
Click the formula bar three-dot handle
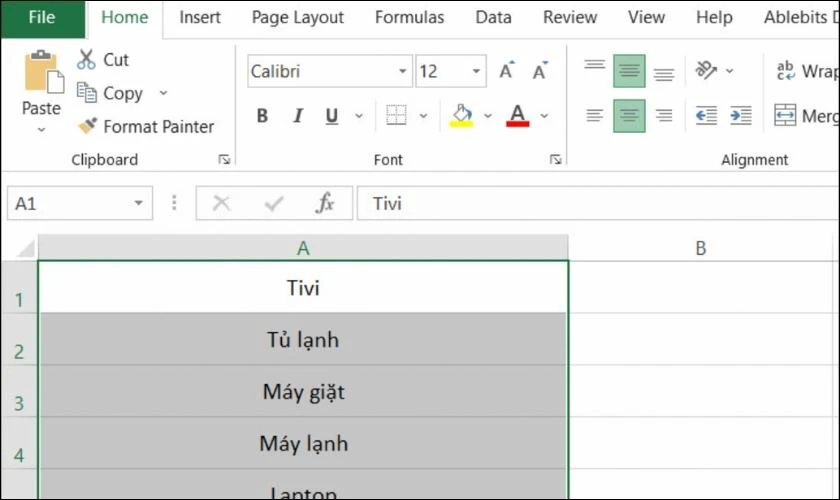(x=174, y=203)
